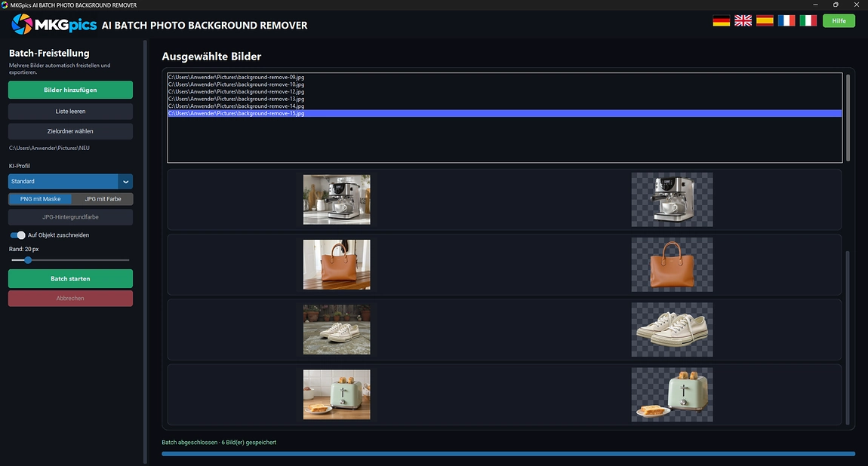Select file background-remove-09.jpg in list
Image resolution: width=868 pixels, height=466 pixels.
point(504,78)
